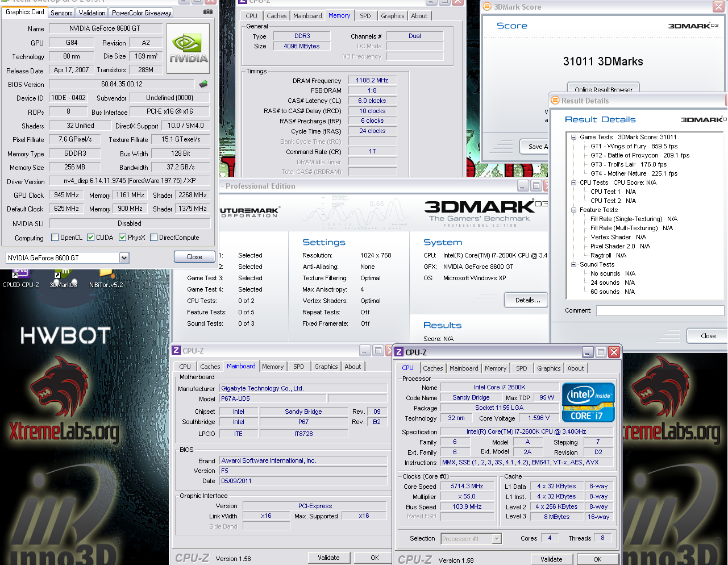
Task: Click Validate in the CPU-Z processor window
Action: (551, 559)
